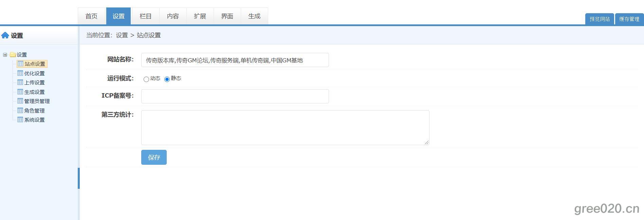Screen dimensions: 644x220
Task: Click the table icon next to 站点设置
Action: (20, 64)
